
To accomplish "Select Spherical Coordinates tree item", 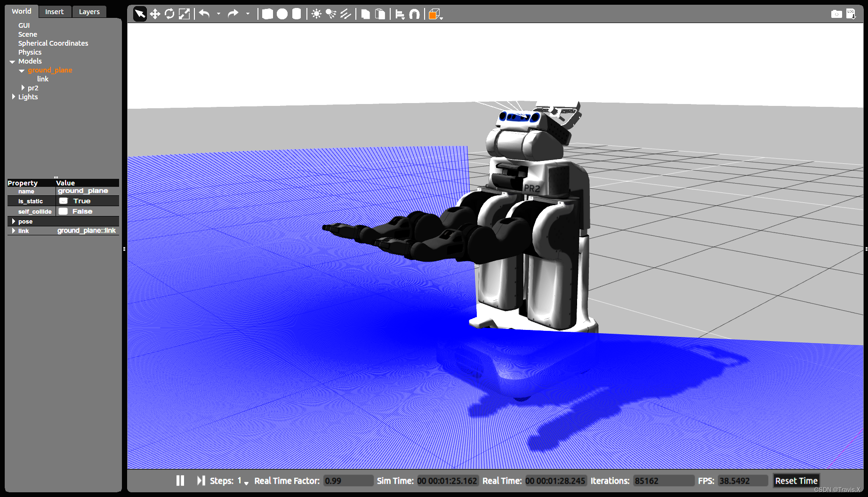I will click(x=53, y=43).
